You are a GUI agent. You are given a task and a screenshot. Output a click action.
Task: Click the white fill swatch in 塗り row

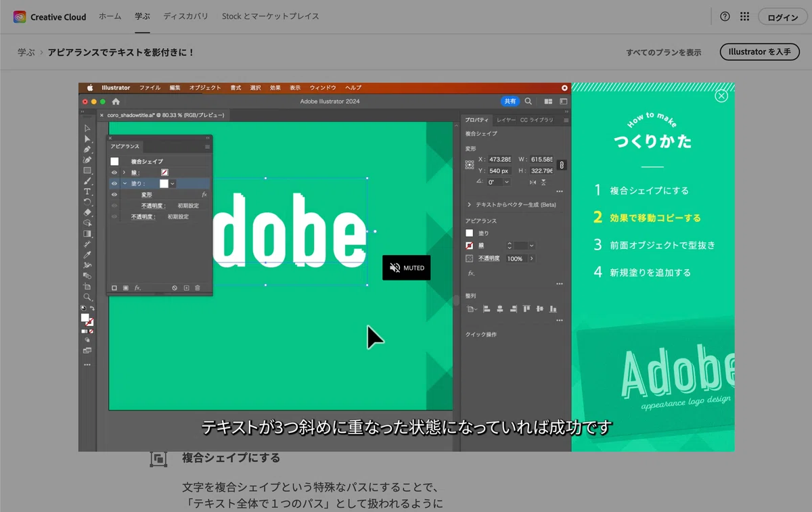[164, 183]
